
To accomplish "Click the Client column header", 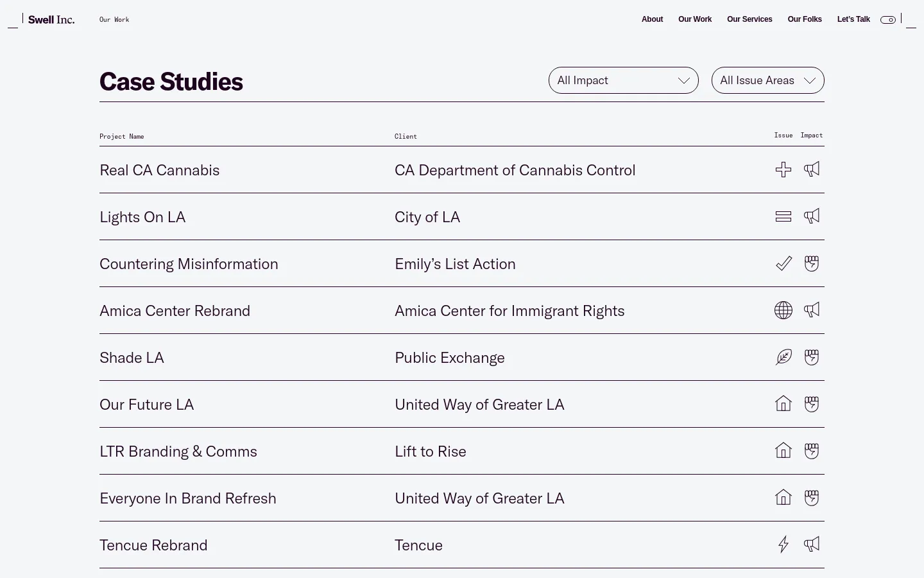I will [406, 136].
